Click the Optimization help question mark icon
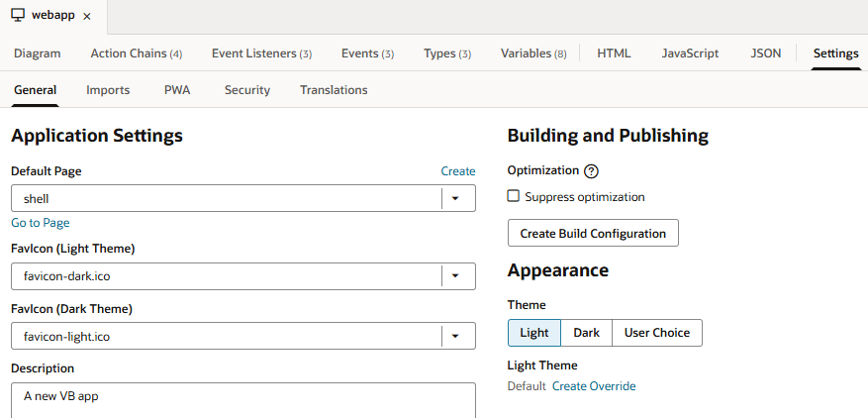Image resolution: width=868 pixels, height=418 pixels. 591,171
